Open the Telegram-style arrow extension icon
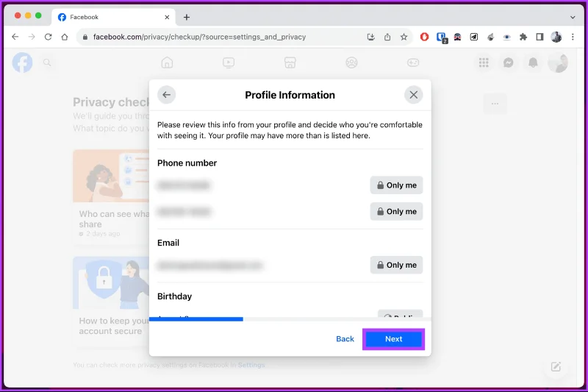The image size is (588, 392). pos(474,37)
